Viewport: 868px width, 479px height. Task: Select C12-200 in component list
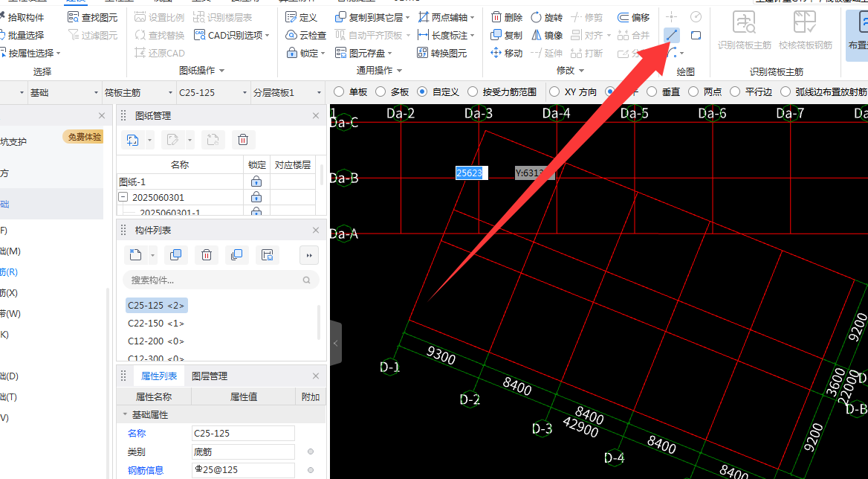pyautogui.click(x=156, y=341)
